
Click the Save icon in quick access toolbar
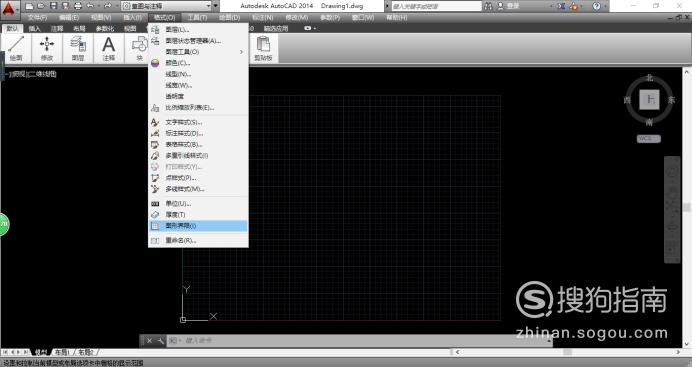coord(53,6)
